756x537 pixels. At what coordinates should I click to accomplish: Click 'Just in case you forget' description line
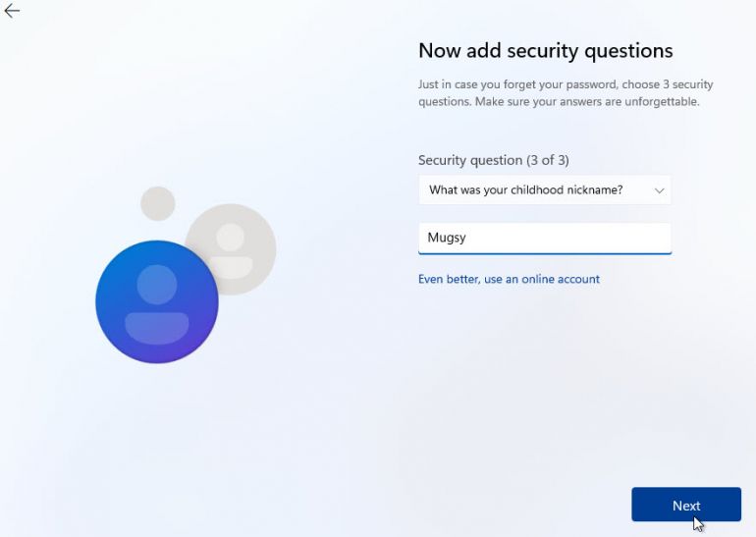pyautogui.click(x=566, y=84)
